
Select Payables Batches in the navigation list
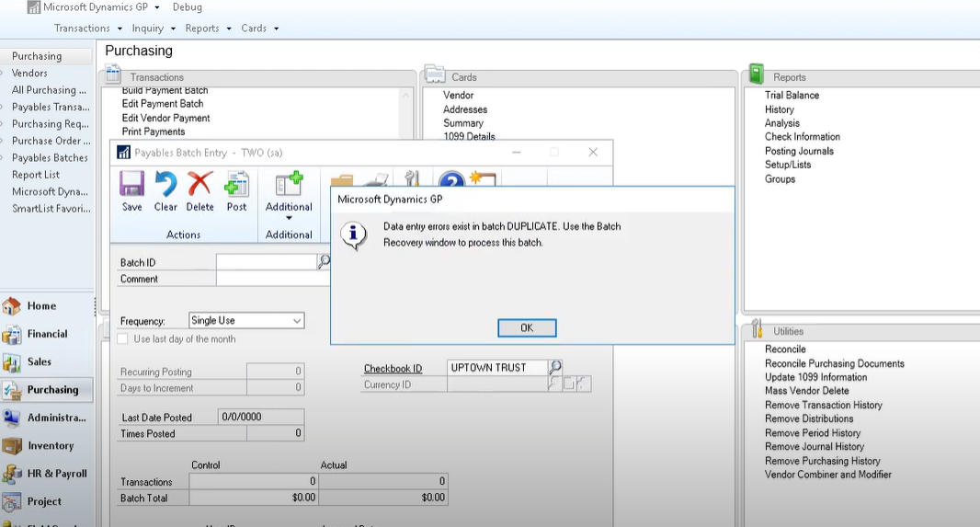pos(50,158)
